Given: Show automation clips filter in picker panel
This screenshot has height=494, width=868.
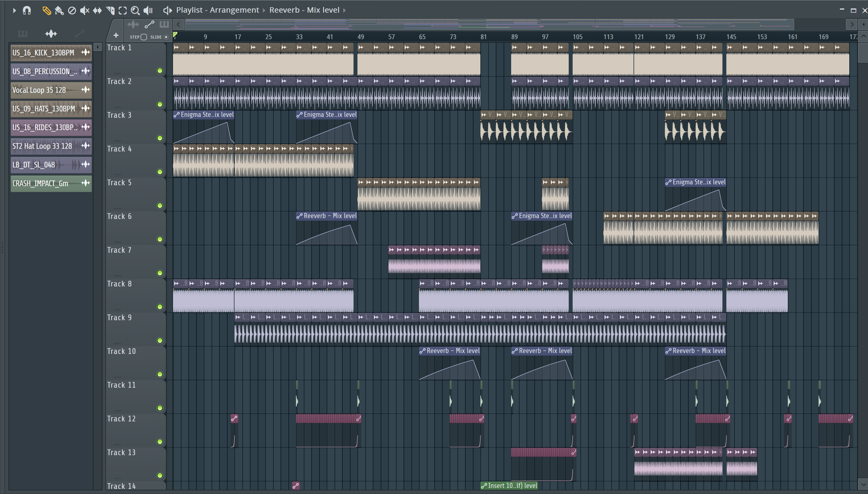Looking at the screenshot, I should tap(80, 33).
